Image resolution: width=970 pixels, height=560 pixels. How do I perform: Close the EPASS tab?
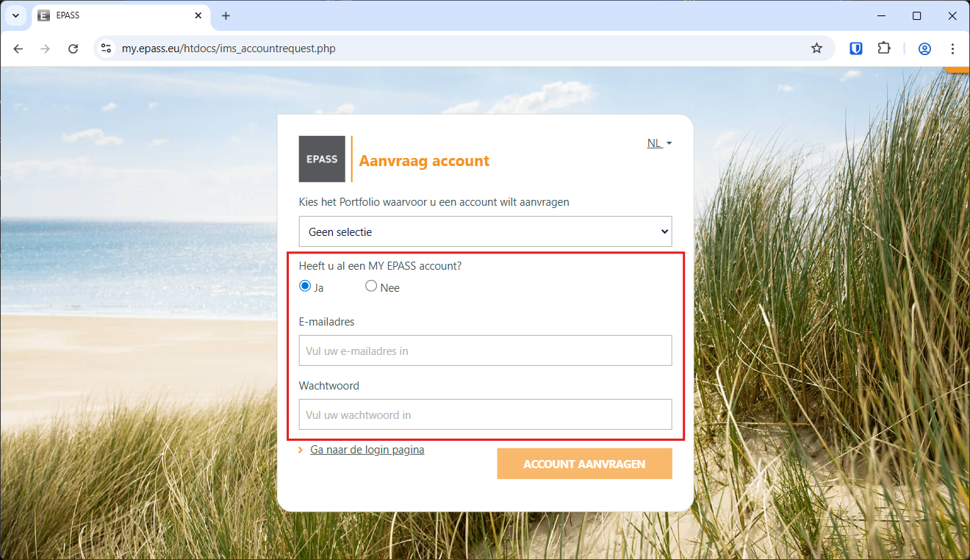(x=198, y=15)
